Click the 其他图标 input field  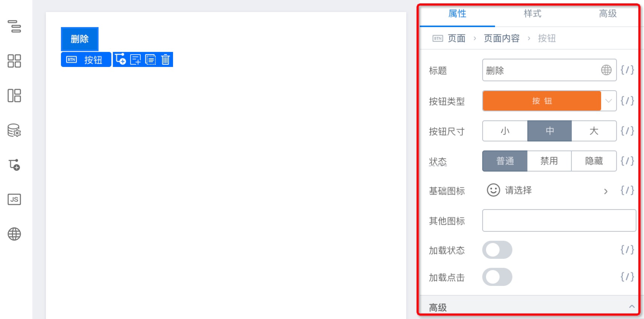pyautogui.click(x=559, y=221)
